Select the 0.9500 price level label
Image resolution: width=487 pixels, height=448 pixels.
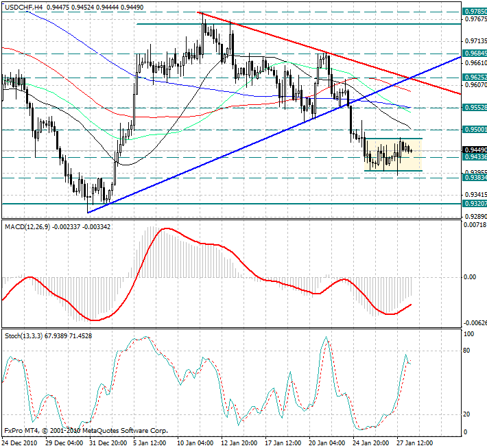475,129
